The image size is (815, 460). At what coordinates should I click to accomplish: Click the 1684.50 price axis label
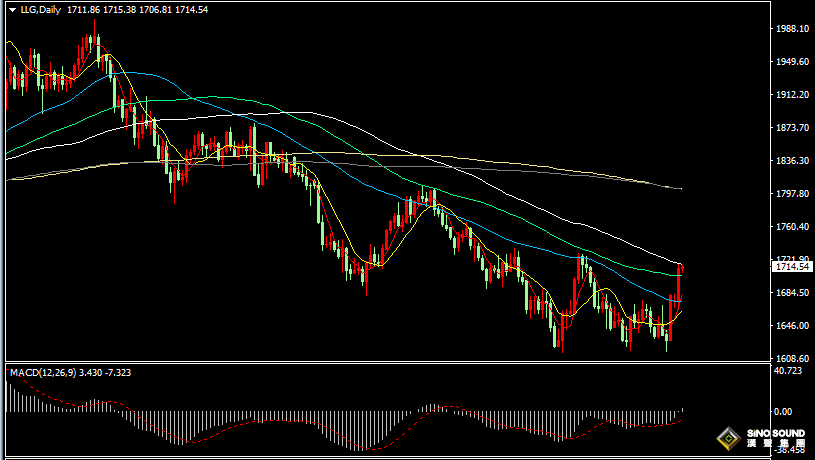coord(790,293)
